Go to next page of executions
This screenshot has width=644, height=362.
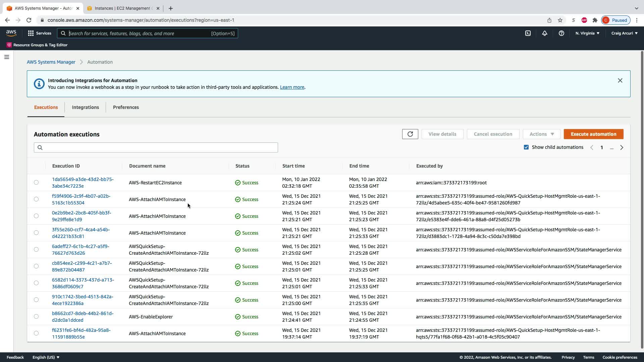point(622,147)
